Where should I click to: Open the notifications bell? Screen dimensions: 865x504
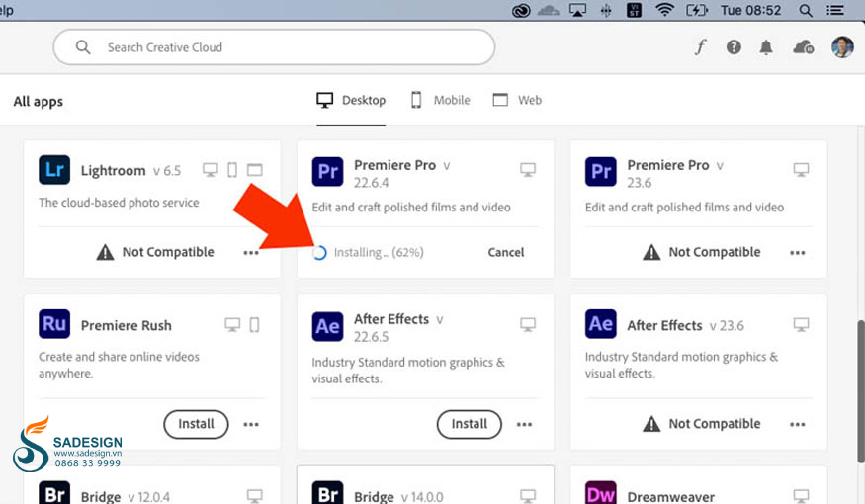click(766, 47)
